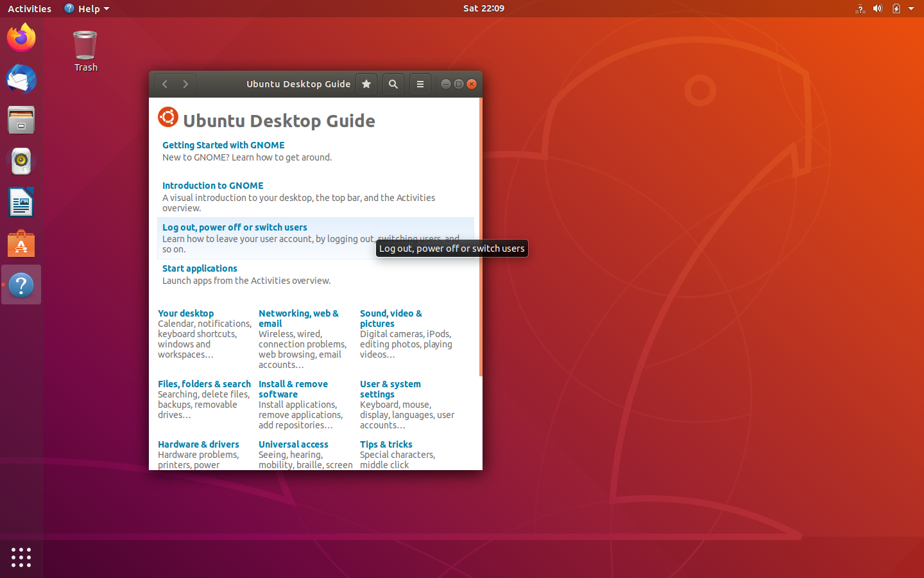This screenshot has height=578, width=924.
Task: Launch Thunderbird Mail from the dock
Action: tap(21, 79)
